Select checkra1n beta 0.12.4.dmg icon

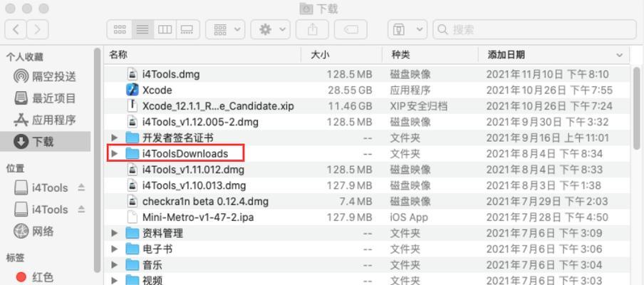coord(133,201)
